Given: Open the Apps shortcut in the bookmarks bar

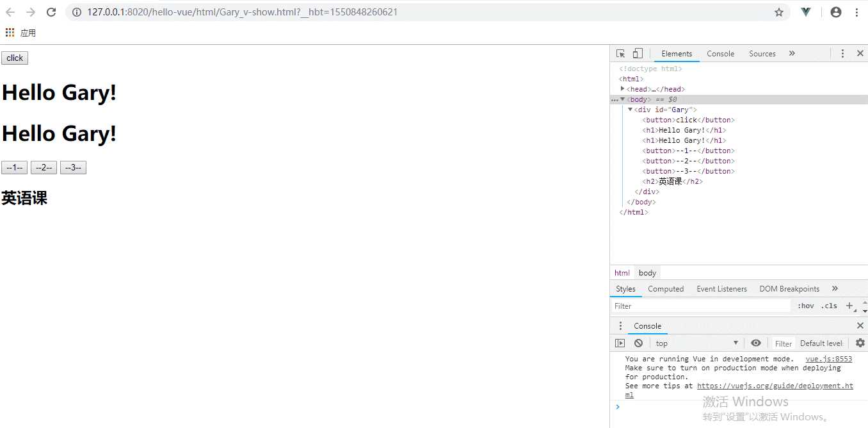Looking at the screenshot, I should click(x=20, y=33).
